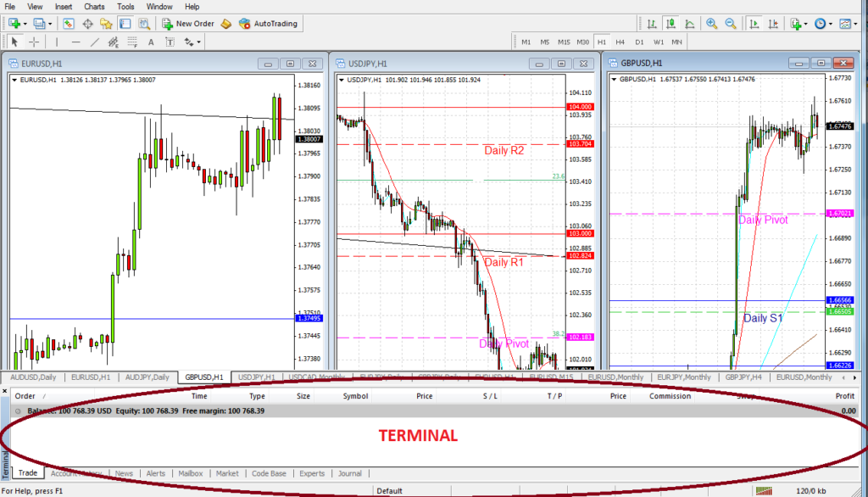This screenshot has height=497, width=868.
Task: Select the D1 timeframe
Action: (x=639, y=42)
